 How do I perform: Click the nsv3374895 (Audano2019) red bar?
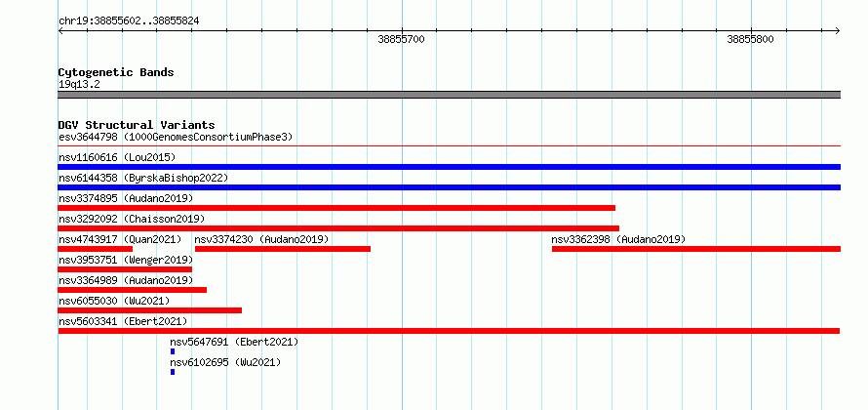pos(336,208)
